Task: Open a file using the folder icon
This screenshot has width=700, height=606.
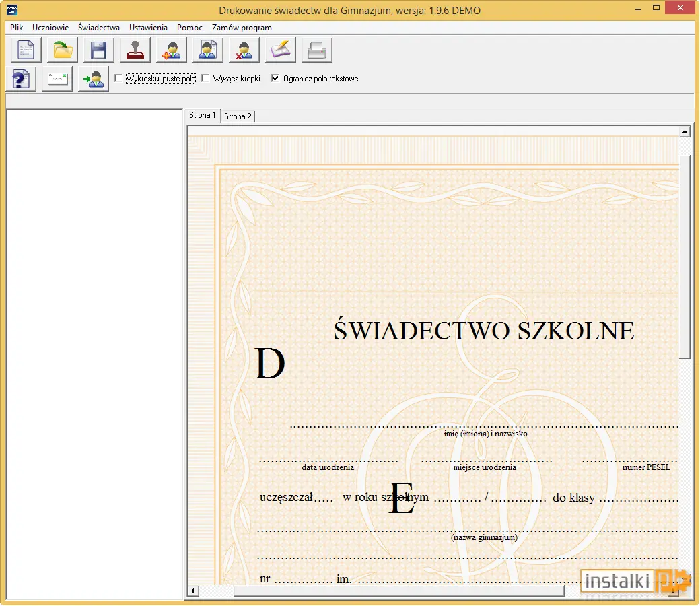Action: click(63, 50)
